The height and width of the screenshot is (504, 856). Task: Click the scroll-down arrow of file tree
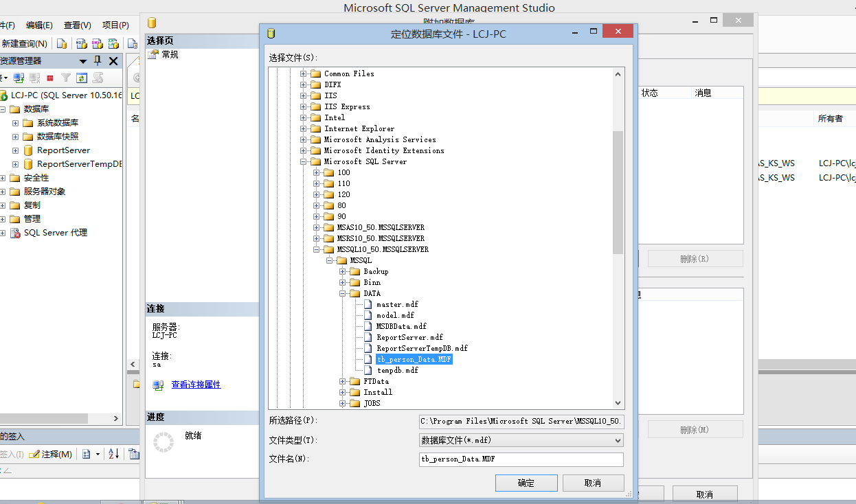[x=618, y=403]
